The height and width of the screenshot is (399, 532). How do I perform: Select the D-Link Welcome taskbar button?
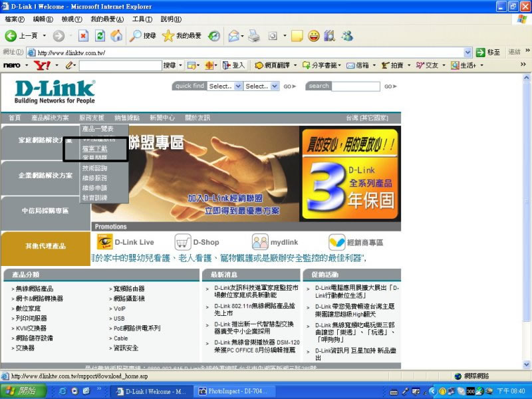coord(152,391)
